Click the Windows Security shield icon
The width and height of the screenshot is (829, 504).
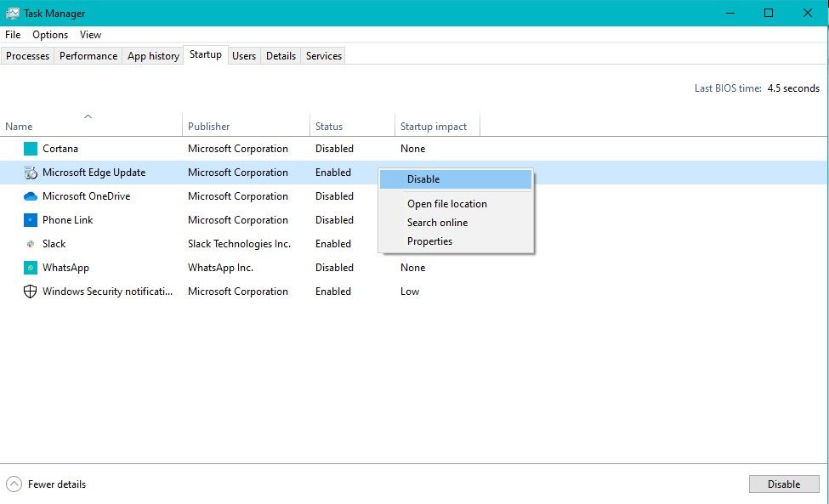(31, 292)
